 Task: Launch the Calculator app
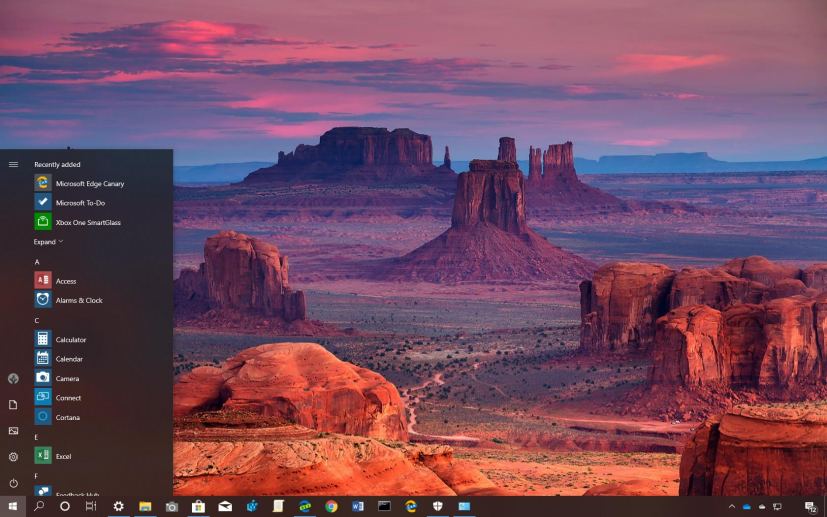pos(70,340)
